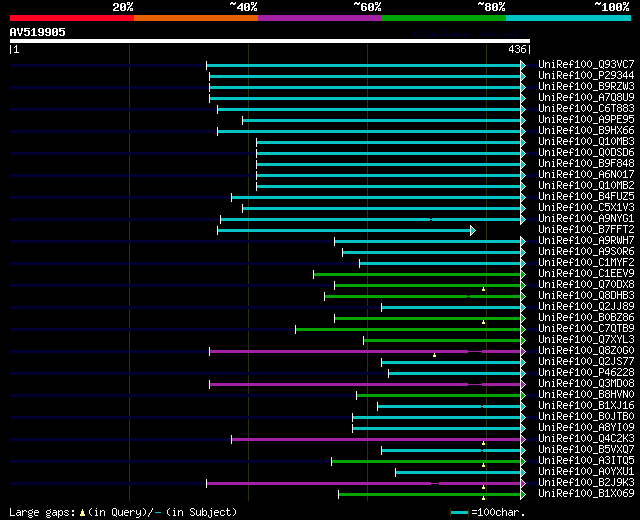Click the UniRef100_C5X1V3 label
The image size is (640, 520).
(x=586, y=208)
